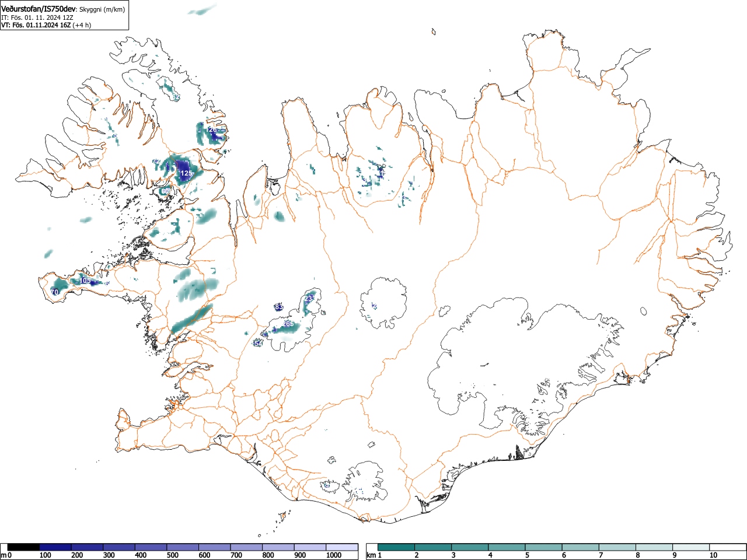Click the 125 visibility value on map
747x560 pixels.
(x=186, y=173)
